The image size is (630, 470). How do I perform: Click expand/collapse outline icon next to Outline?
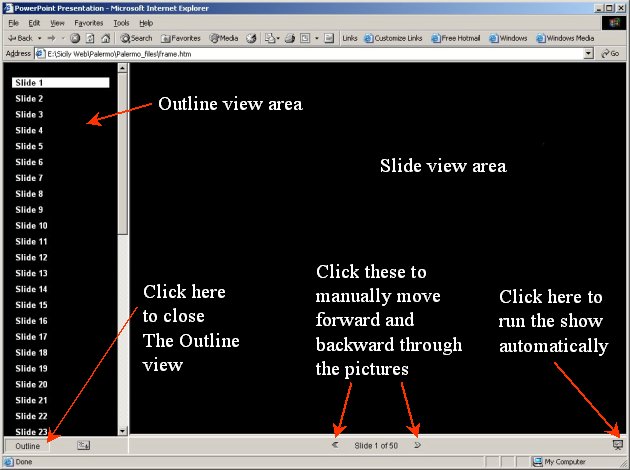point(83,445)
